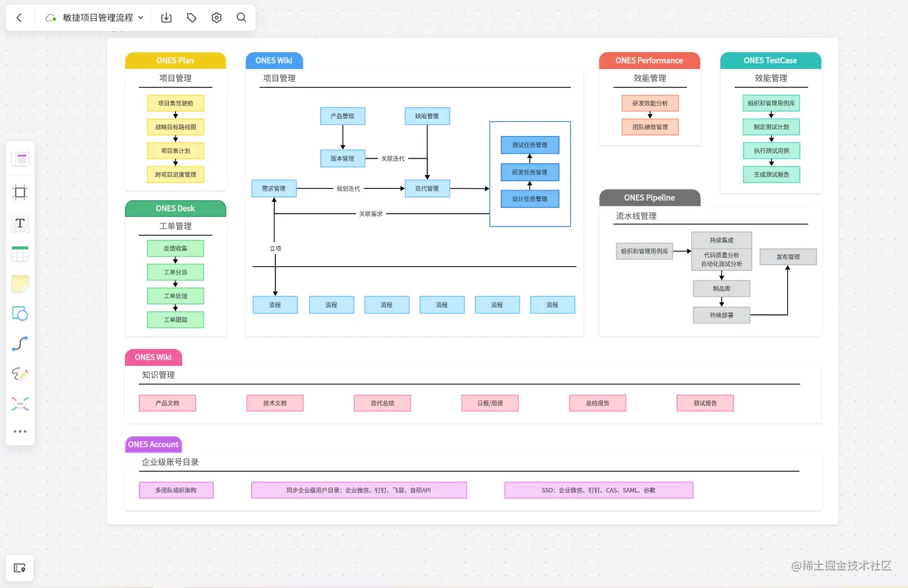Select the table tool
The width and height of the screenshot is (908, 588).
click(x=20, y=254)
